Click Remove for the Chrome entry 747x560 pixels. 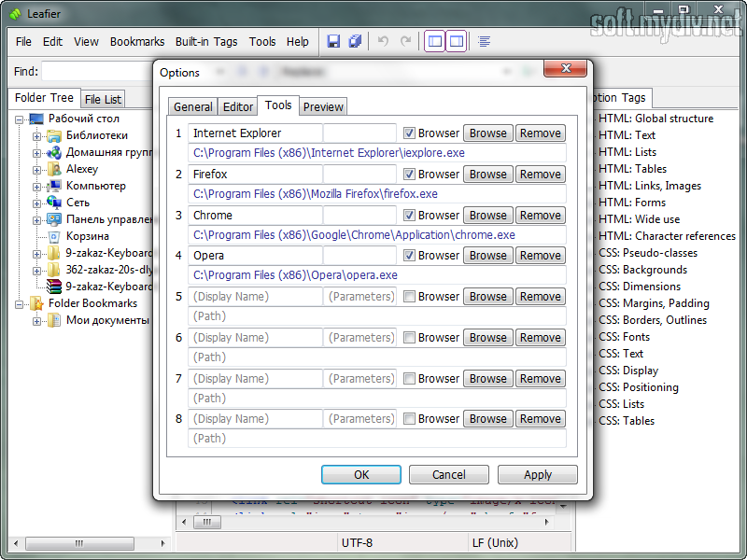[x=540, y=216]
